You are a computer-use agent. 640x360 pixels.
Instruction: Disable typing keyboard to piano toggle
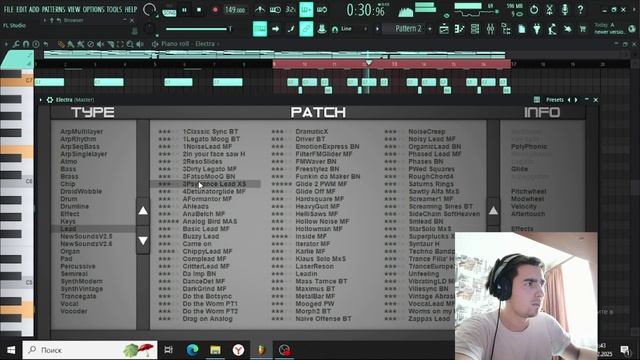260,29
